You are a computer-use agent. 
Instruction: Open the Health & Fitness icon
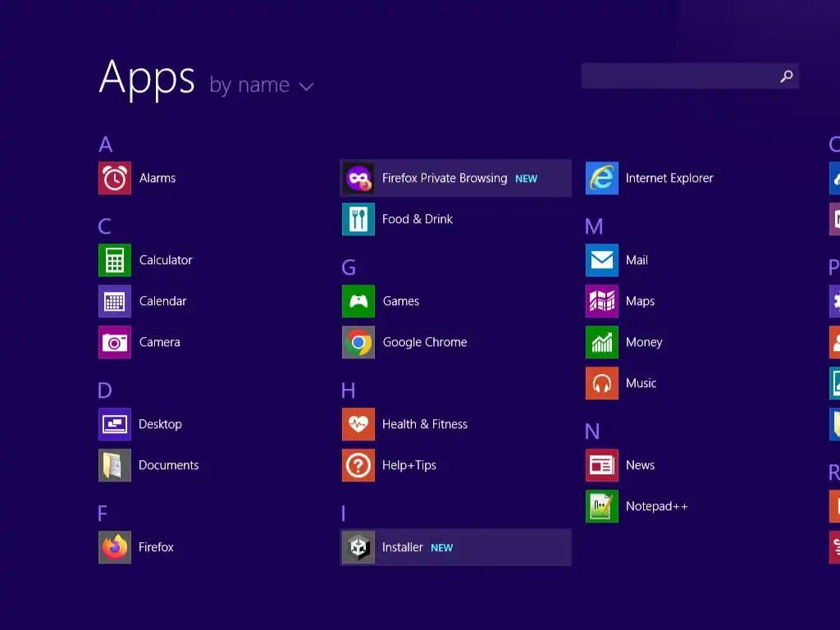(358, 424)
